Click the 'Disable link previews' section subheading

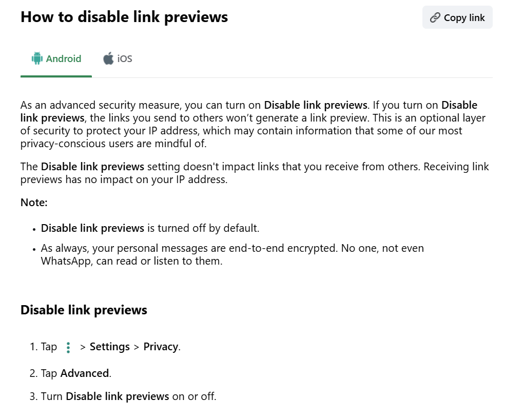[84, 310]
